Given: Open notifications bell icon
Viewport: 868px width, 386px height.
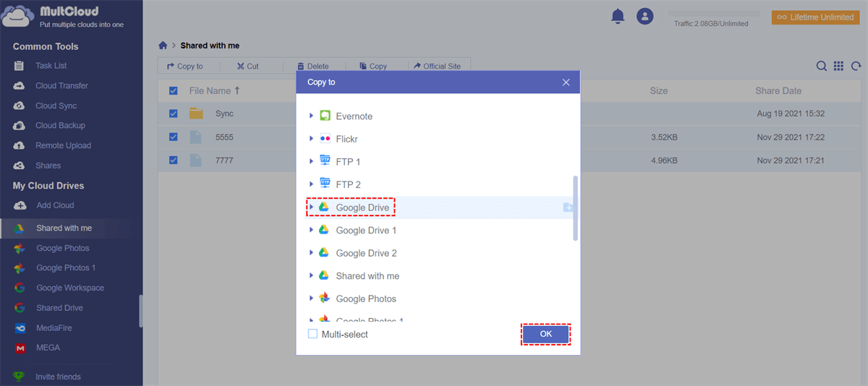Looking at the screenshot, I should tap(618, 16).
